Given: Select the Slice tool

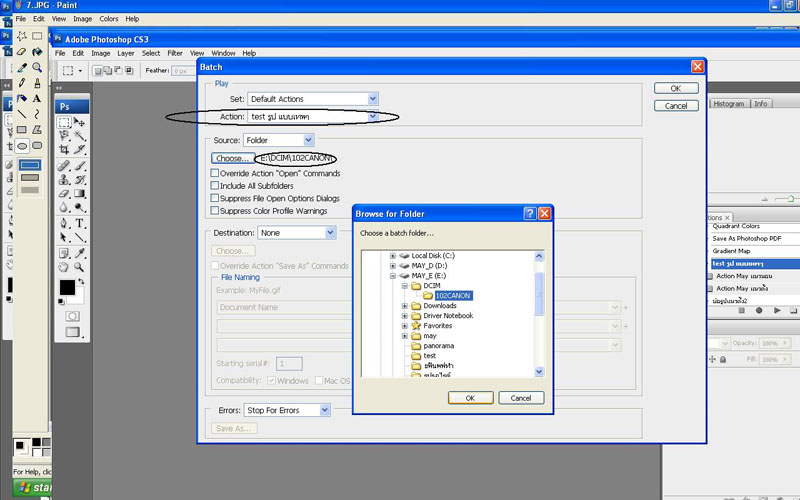Looking at the screenshot, I should [x=79, y=149].
